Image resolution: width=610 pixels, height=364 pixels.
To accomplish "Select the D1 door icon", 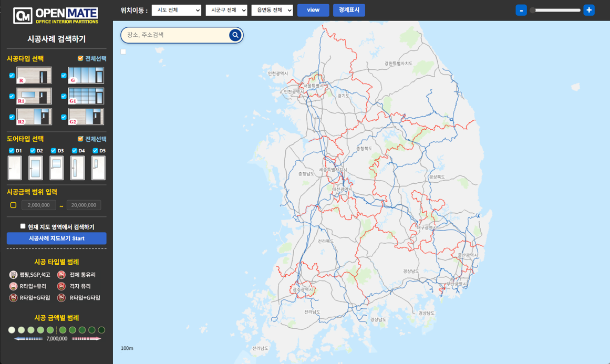I will coord(15,168).
